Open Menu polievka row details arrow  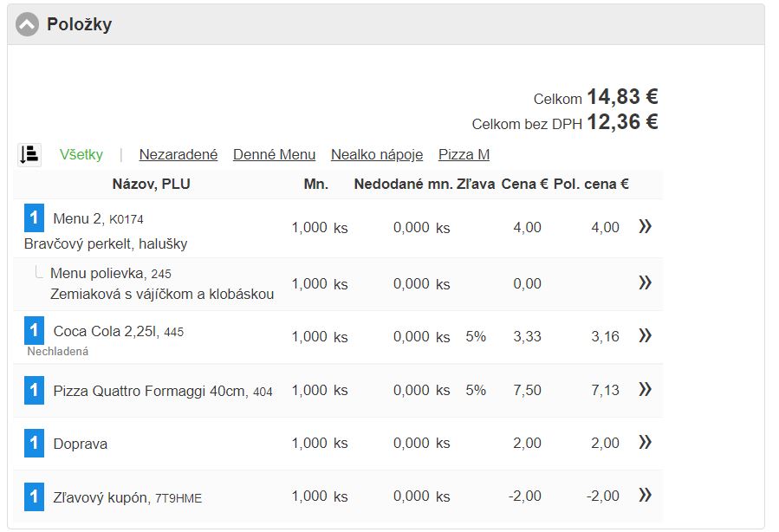point(645,282)
